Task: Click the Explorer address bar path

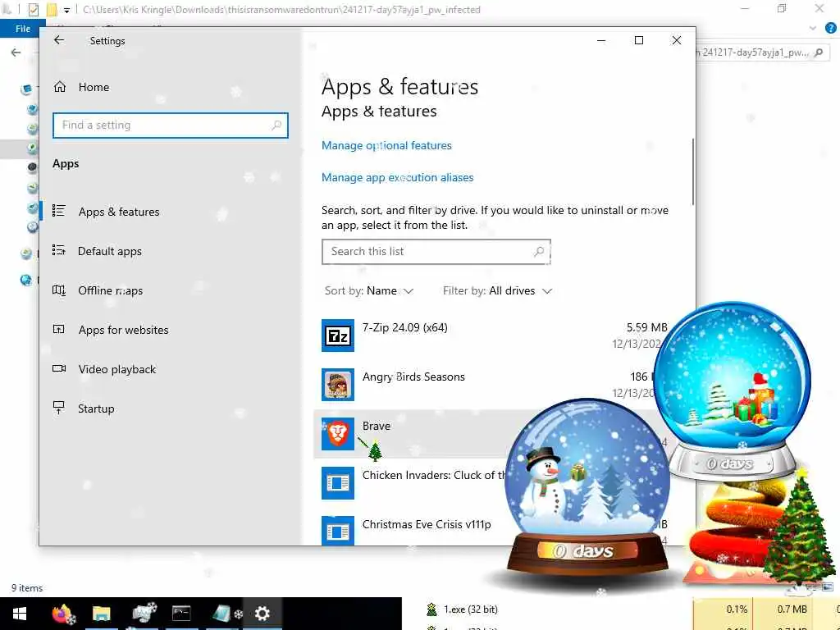Action: 281,10
